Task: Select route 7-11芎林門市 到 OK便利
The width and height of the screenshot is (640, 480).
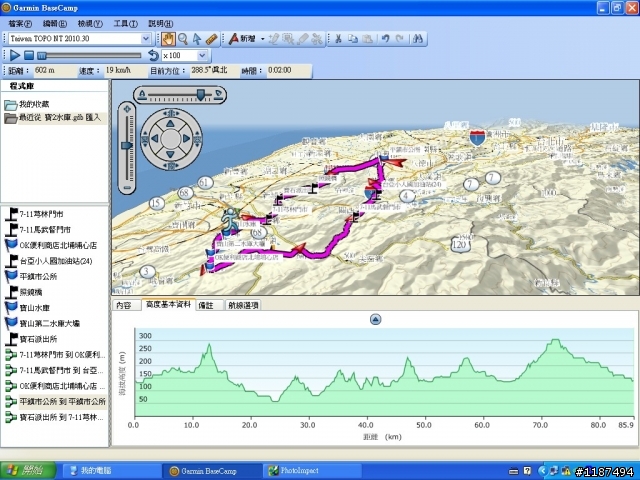Action: coord(62,355)
